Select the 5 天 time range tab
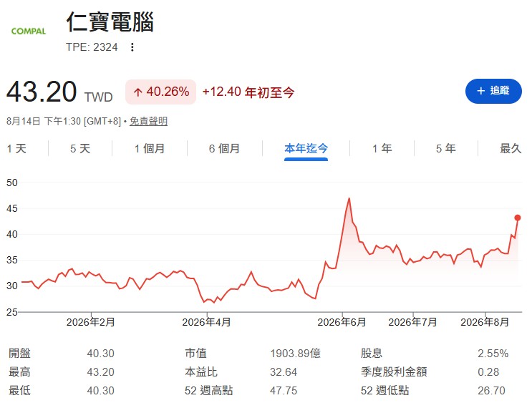The image size is (532, 413). [80, 148]
